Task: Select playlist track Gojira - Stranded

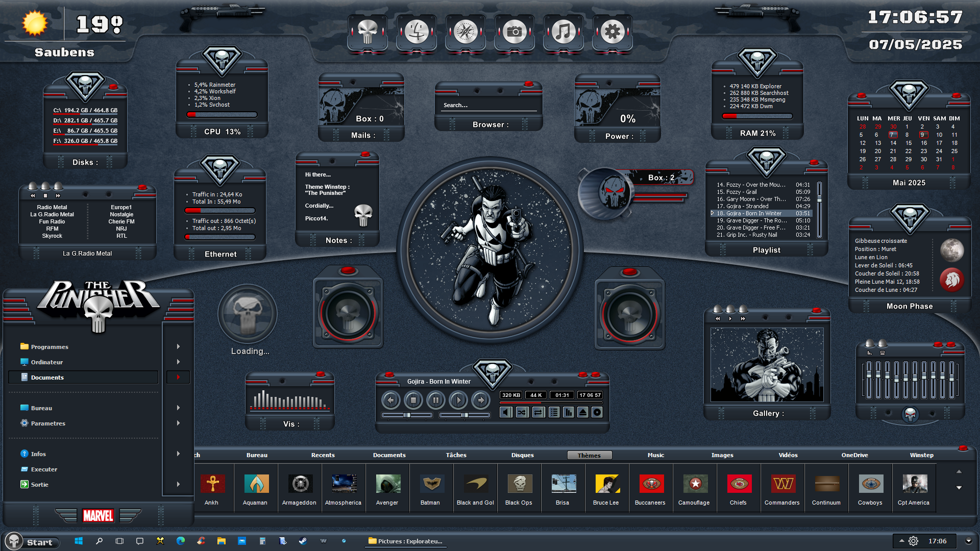Action: (763, 206)
